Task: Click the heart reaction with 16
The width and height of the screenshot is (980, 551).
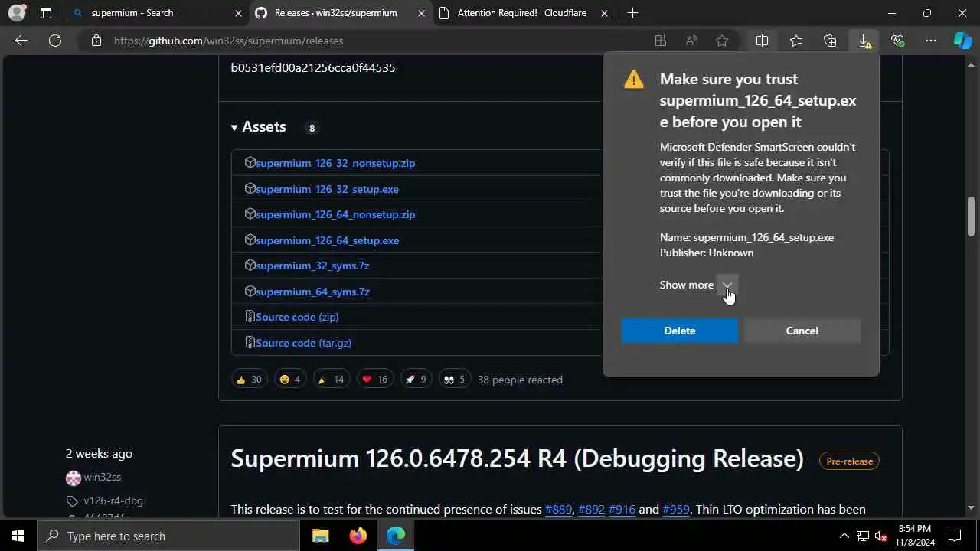Action: pyautogui.click(x=375, y=380)
